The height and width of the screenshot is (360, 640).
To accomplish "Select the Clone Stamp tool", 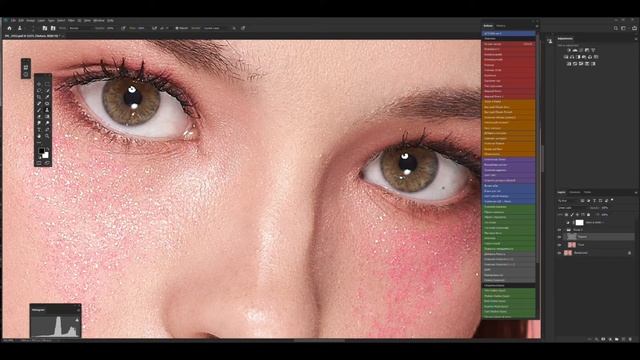I will click(x=47, y=110).
